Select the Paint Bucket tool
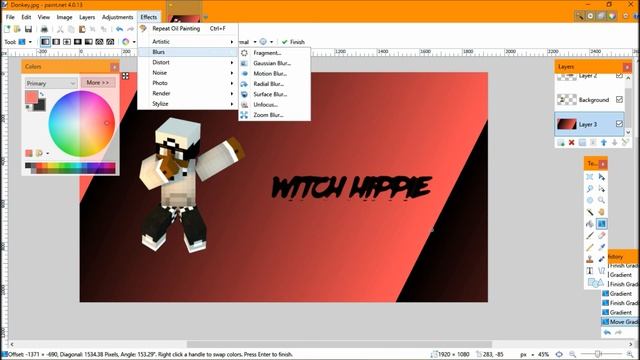This screenshot has height=360, width=640. [590, 224]
